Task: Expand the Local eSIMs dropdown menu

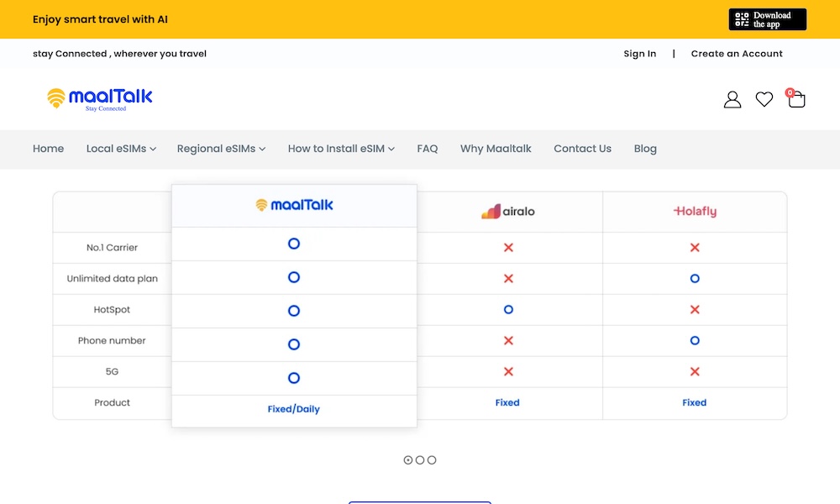Action: point(121,149)
